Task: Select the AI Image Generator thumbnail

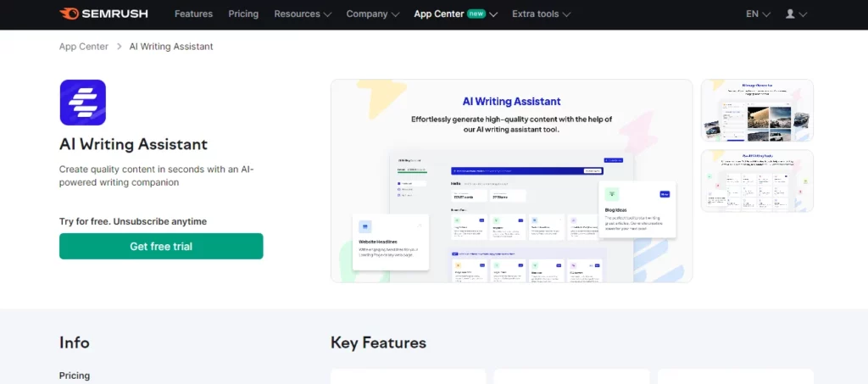Action: tap(757, 110)
